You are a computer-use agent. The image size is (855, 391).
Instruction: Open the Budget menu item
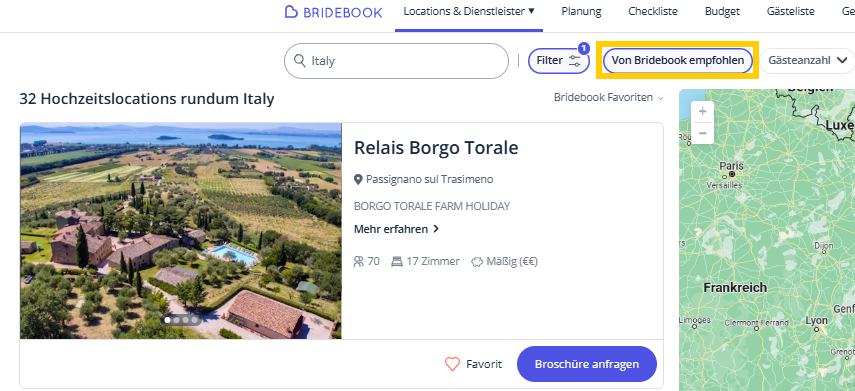tap(722, 11)
